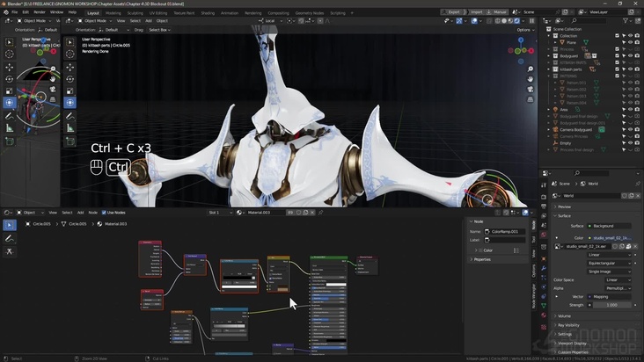Viewport: 644px width, 362px height.
Task: Toggle visibility eye for Area light
Action: tap(631, 110)
